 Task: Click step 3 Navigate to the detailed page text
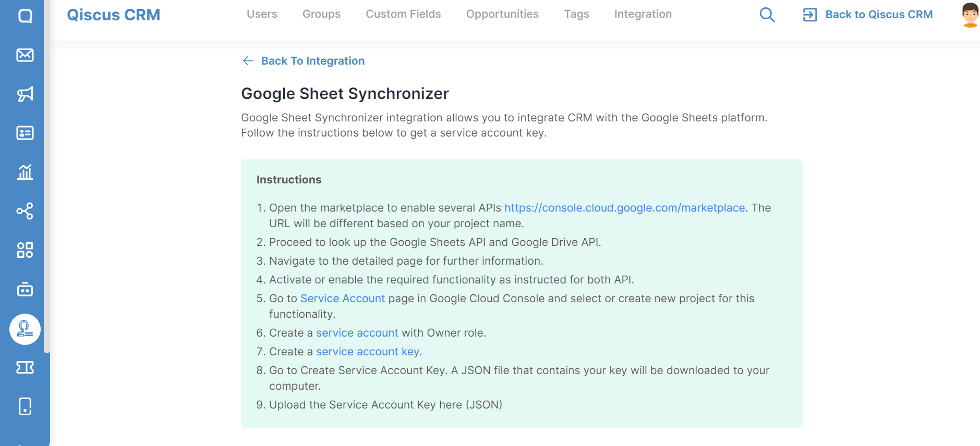(x=406, y=261)
